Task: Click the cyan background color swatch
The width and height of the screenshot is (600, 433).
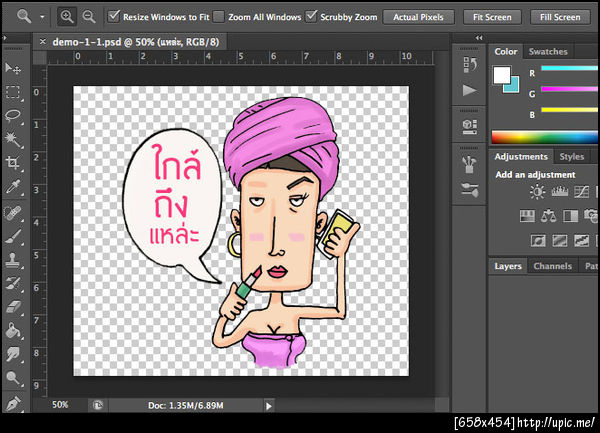Action: pyautogui.click(x=514, y=87)
